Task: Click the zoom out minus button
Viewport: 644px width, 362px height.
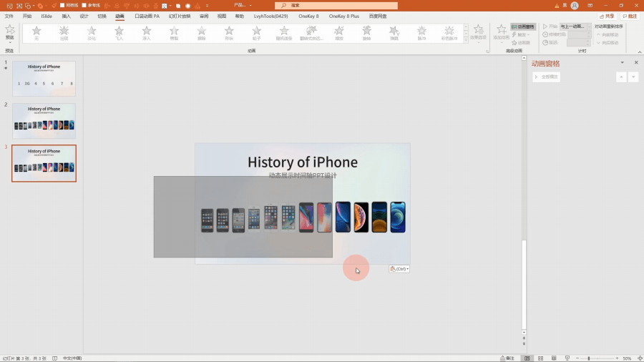Action: click(577, 358)
